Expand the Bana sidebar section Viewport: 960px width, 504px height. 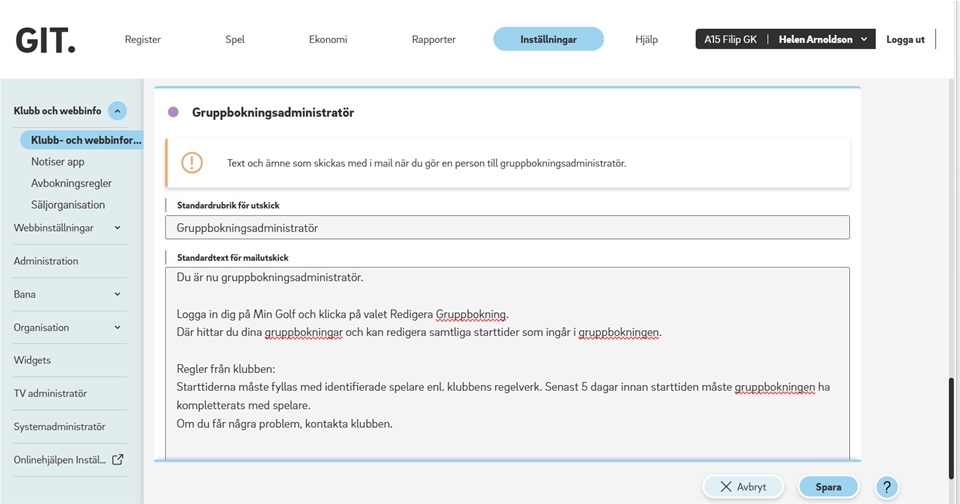click(x=117, y=294)
